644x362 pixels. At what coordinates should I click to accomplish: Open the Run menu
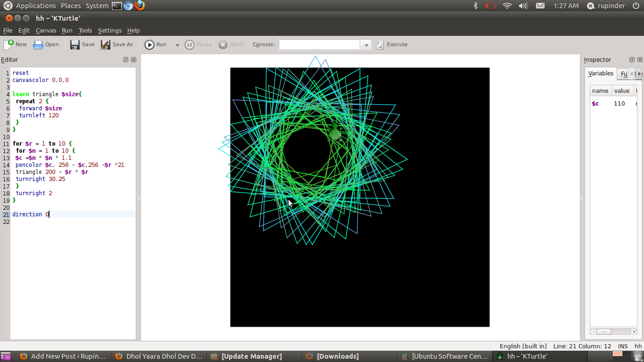67,30
